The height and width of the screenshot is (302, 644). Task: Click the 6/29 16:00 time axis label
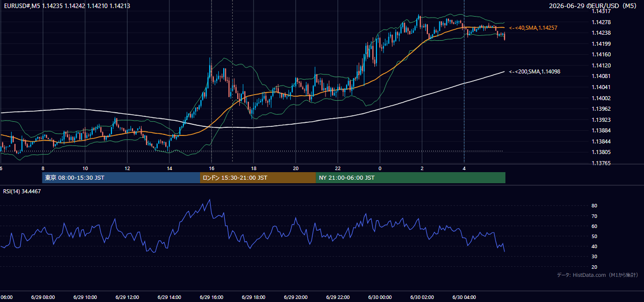tap(211, 297)
